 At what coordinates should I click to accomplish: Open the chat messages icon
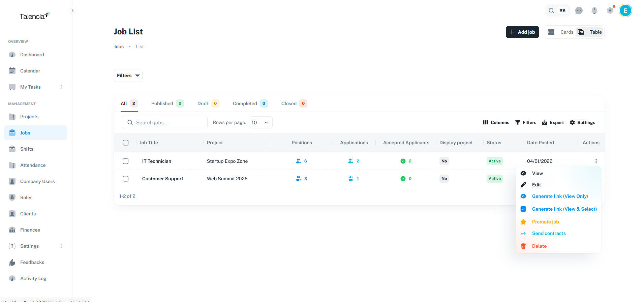[579, 10]
